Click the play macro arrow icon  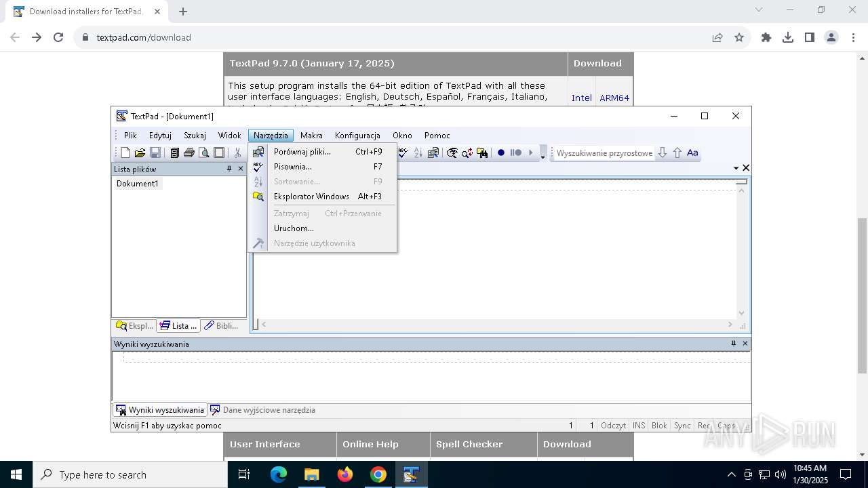coord(531,153)
